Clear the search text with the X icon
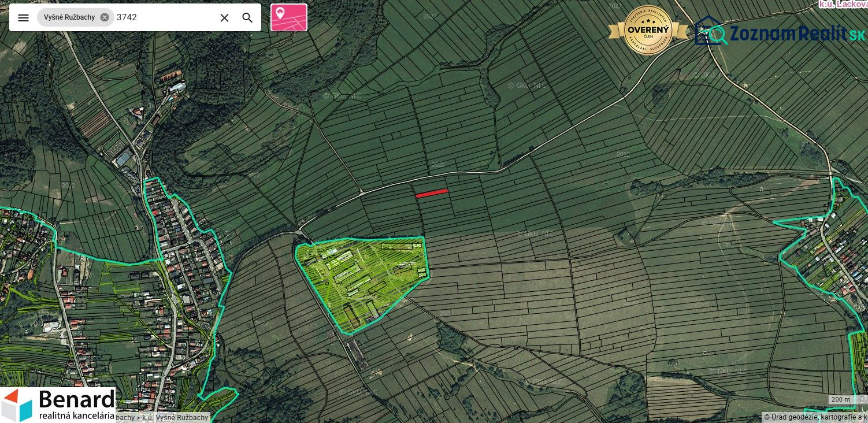This screenshot has width=868, height=423. (x=225, y=17)
